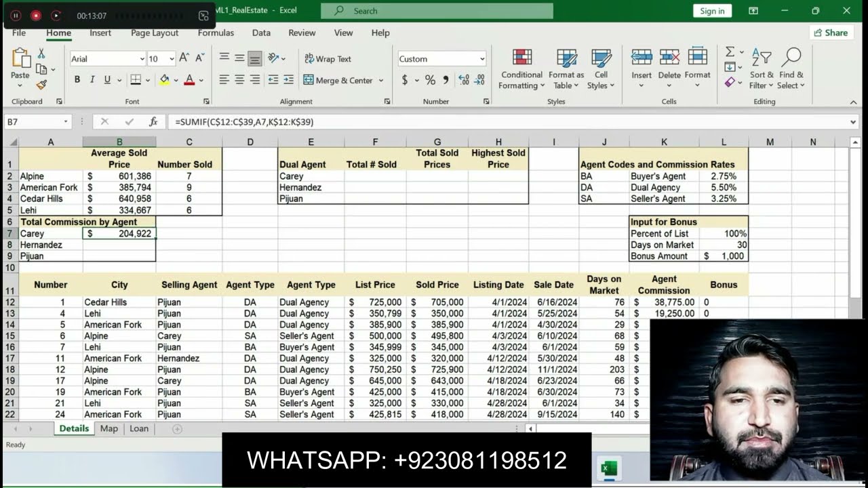
Task: Click the Share button
Action: pos(831,33)
